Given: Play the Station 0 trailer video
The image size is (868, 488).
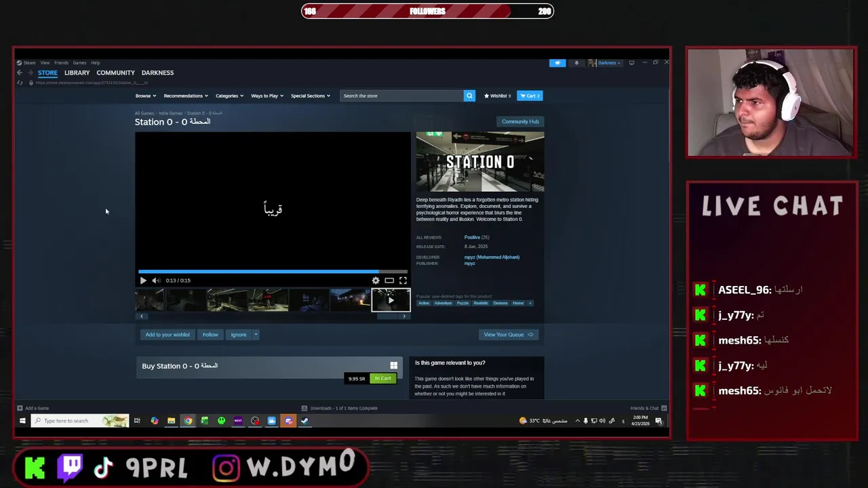Looking at the screenshot, I should (x=143, y=280).
